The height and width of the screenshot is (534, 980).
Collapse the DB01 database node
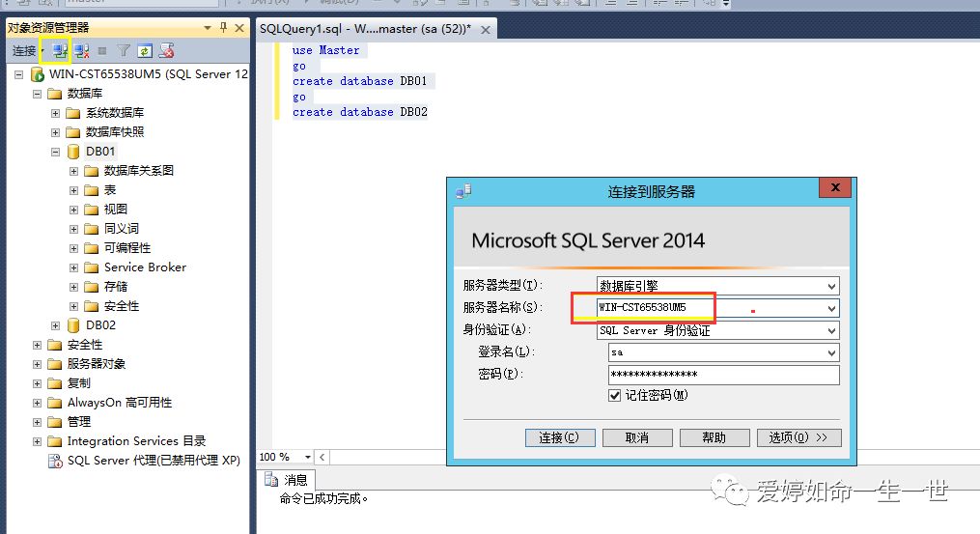coord(56,152)
